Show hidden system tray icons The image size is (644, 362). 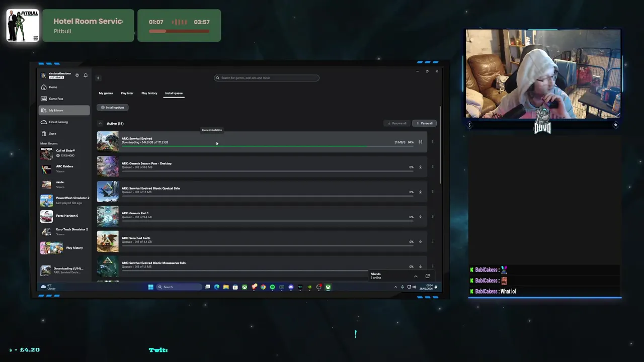coord(395,287)
